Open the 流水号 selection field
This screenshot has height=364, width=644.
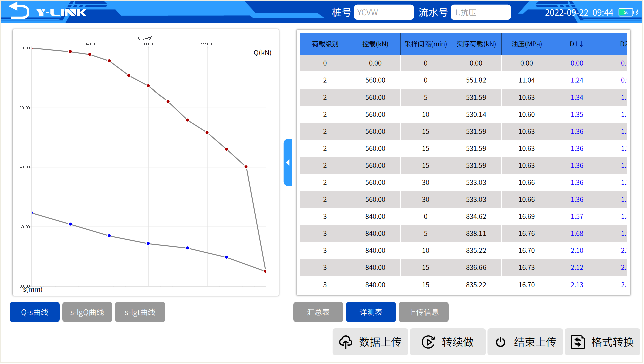(480, 12)
